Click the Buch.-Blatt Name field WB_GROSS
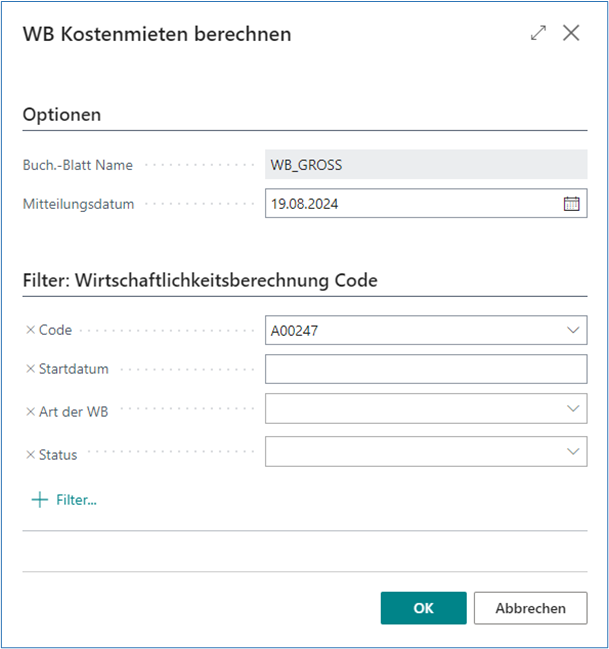The image size is (609, 649). [425, 165]
